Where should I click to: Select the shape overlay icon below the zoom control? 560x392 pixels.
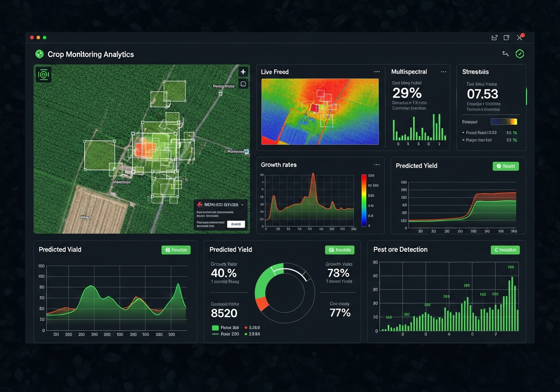[243, 84]
